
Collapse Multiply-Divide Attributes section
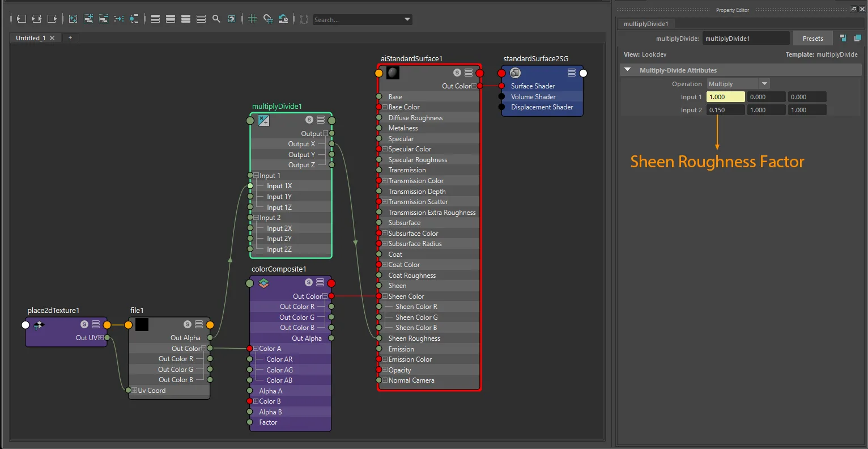click(628, 70)
